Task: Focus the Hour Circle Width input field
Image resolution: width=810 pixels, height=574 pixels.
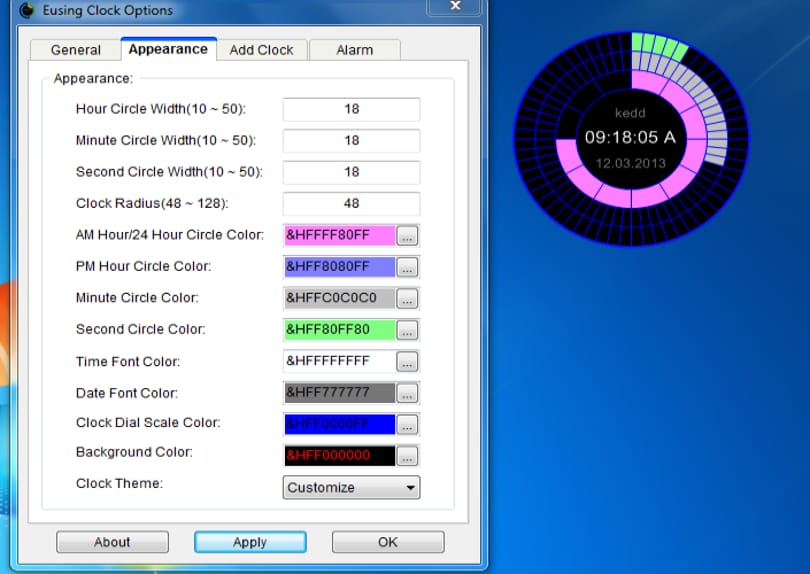Action: [x=351, y=109]
